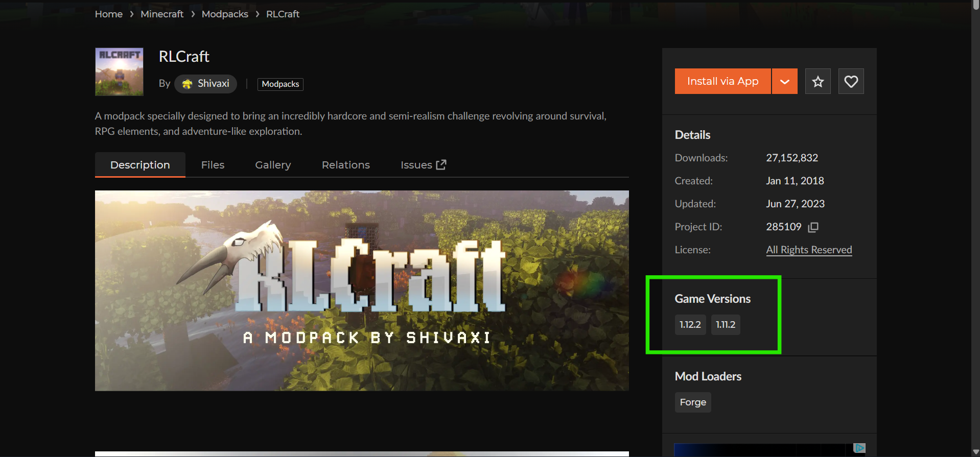The height and width of the screenshot is (457, 980).
Task: Click the Details heading
Action: 693,135
